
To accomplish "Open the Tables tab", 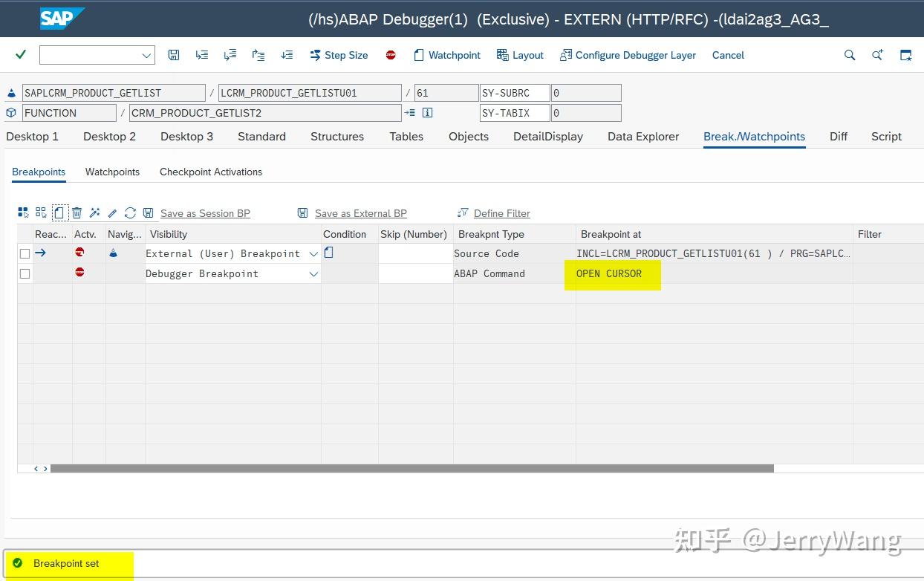I will click(x=406, y=137).
